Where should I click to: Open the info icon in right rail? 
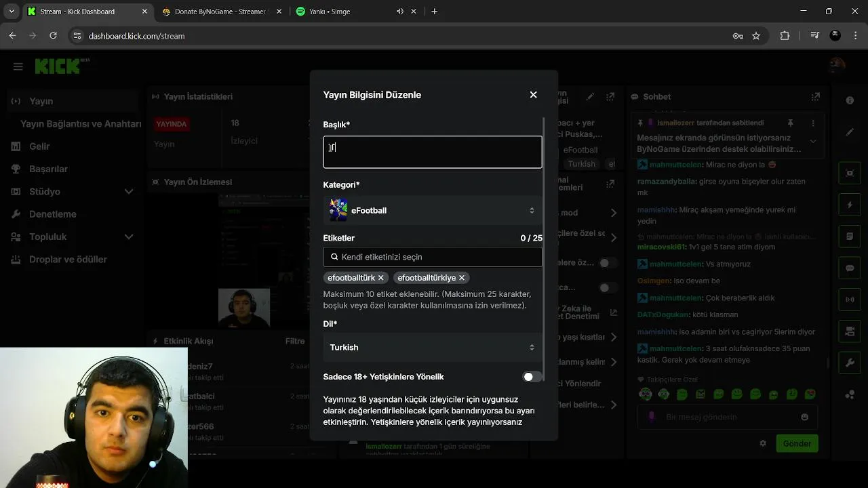[x=850, y=100]
